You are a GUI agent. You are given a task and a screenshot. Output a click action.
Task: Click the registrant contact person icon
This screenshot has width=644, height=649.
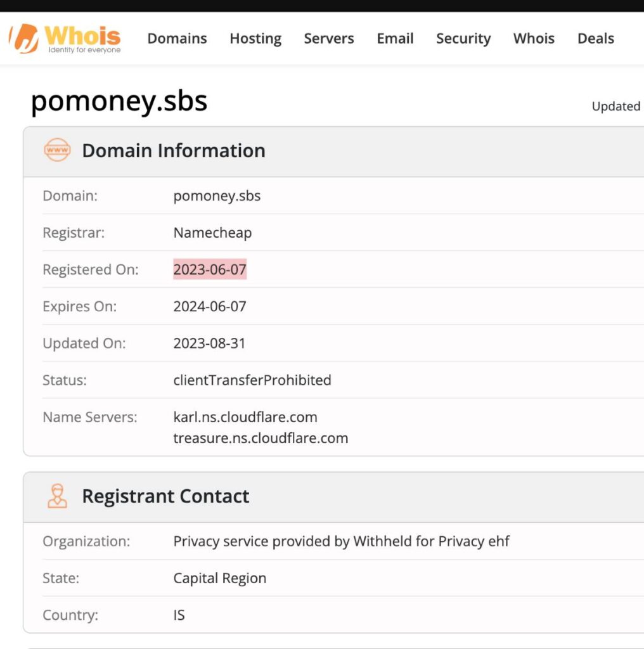[57, 496]
